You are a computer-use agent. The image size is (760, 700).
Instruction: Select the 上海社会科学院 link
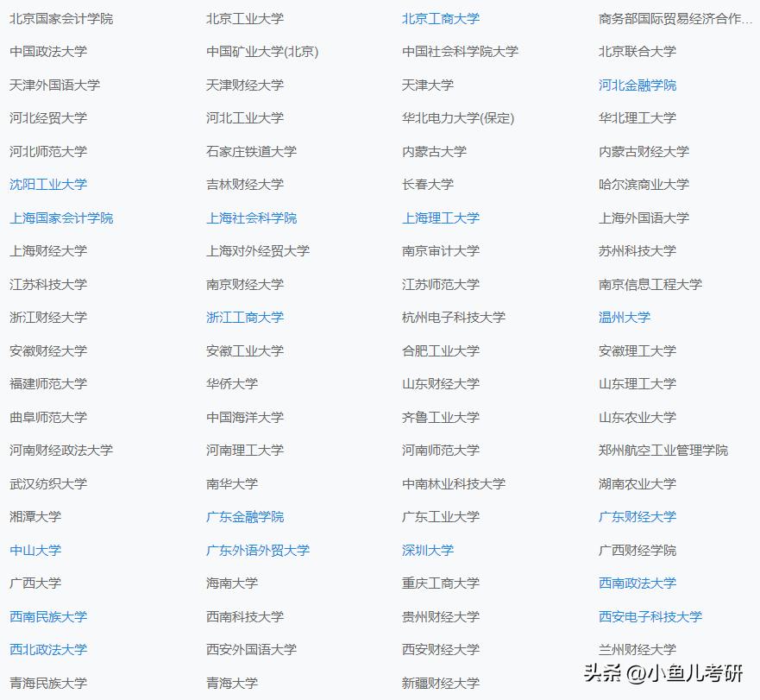coord(252,218)
